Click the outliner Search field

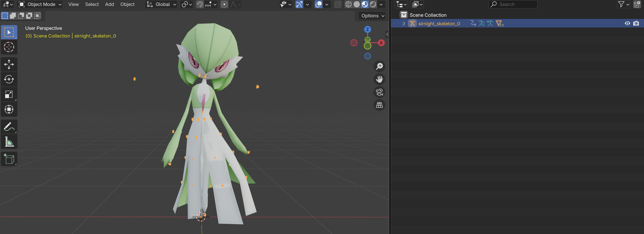click(513, 4)
